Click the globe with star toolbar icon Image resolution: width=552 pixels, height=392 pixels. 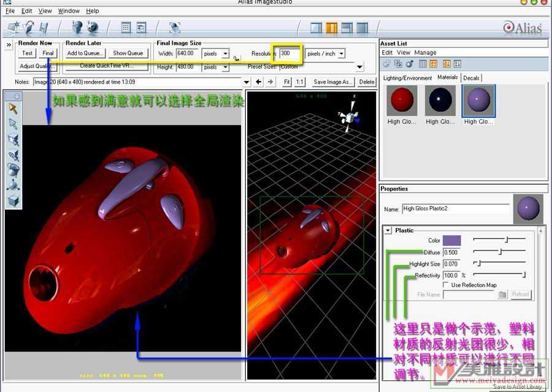[93, 28]
